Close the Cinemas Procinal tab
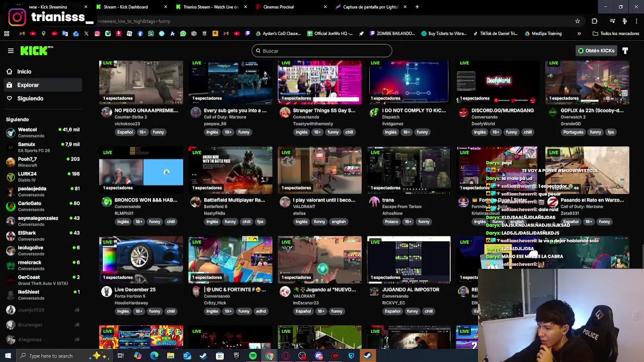 point(325,7)
